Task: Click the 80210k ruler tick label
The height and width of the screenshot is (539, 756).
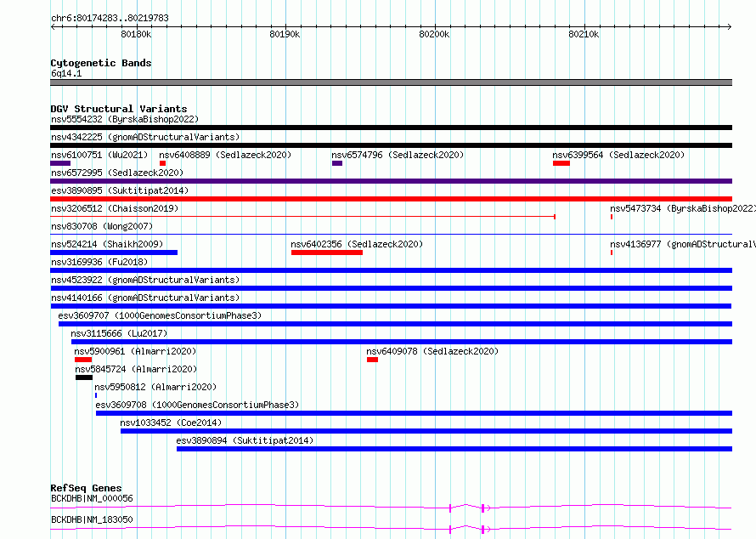Action: coord(584,34)
